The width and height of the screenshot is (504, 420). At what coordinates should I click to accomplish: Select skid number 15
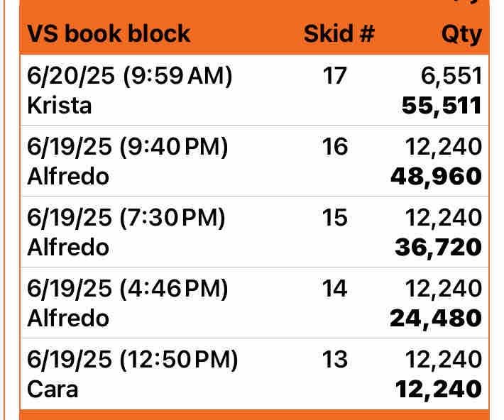pyautogui.click(x=335, y=218)
